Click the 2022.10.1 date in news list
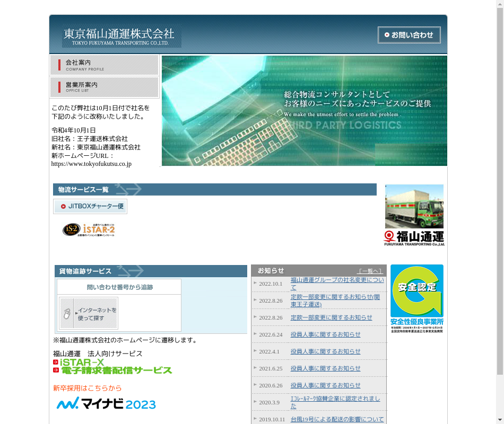This screenshot has height=424, width=504. click(271, 284)
